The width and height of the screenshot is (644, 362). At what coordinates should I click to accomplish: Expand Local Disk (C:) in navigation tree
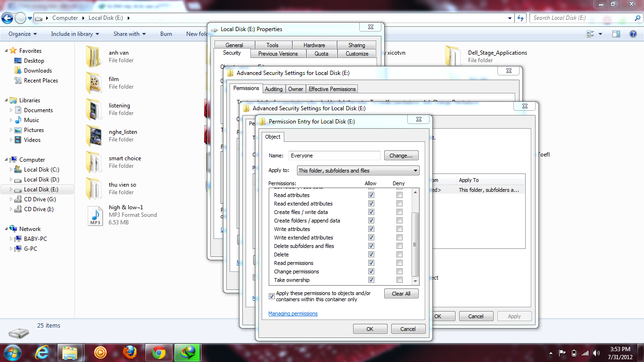[x=11, y=170]
